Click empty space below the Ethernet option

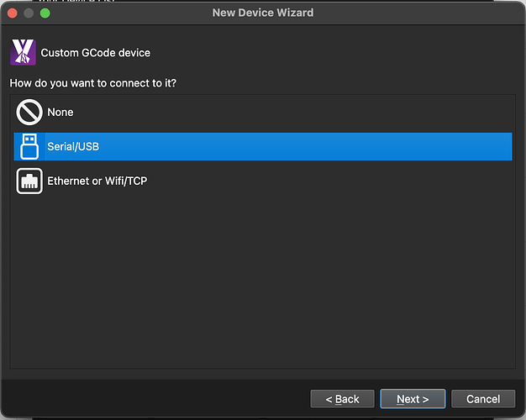click(x=263, y=277)
